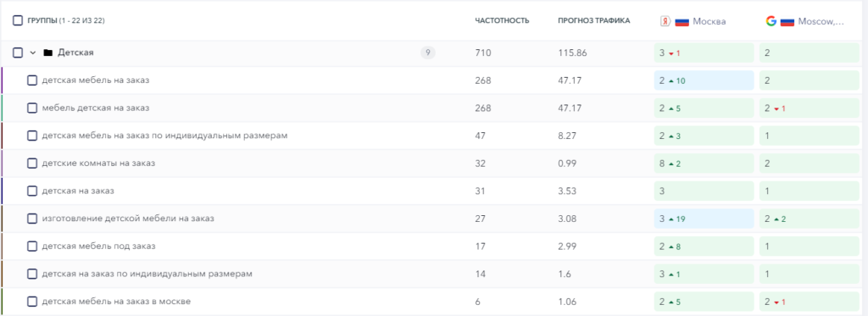The width and height of the screenshot is (868, 316).
Task: Click the Yandex search engine icon
Action: pyautogui.click(x=665, y=21)
